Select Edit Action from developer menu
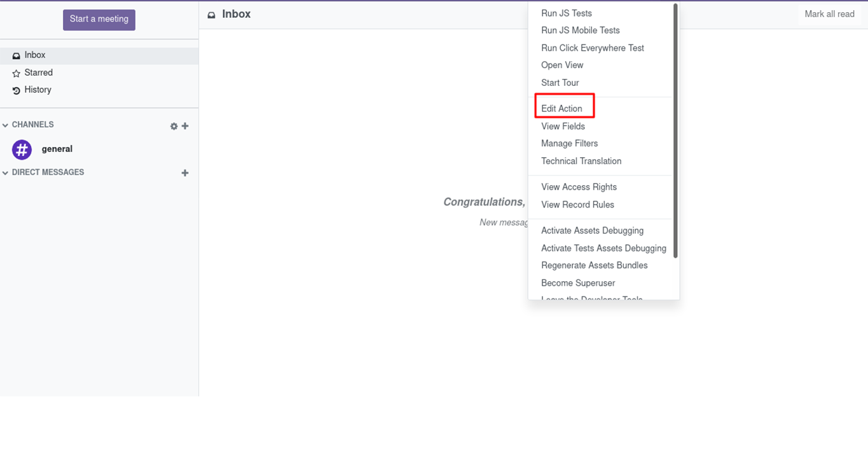This screenshot has height=460, width=868. (561, 109)
